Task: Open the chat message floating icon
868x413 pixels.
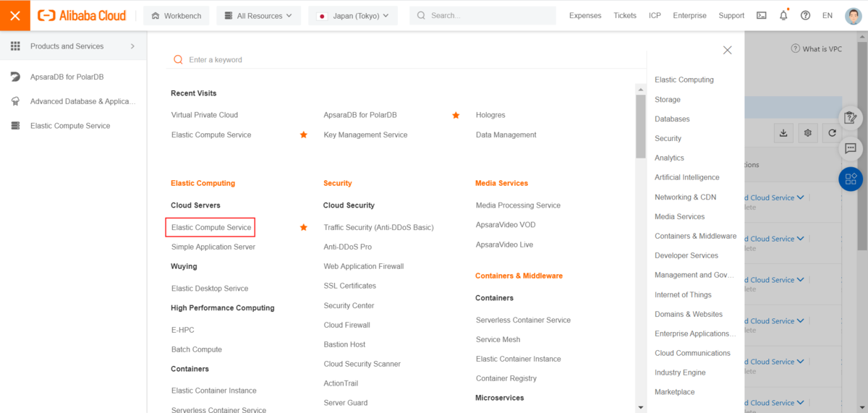Action: [x=851, y=148]
